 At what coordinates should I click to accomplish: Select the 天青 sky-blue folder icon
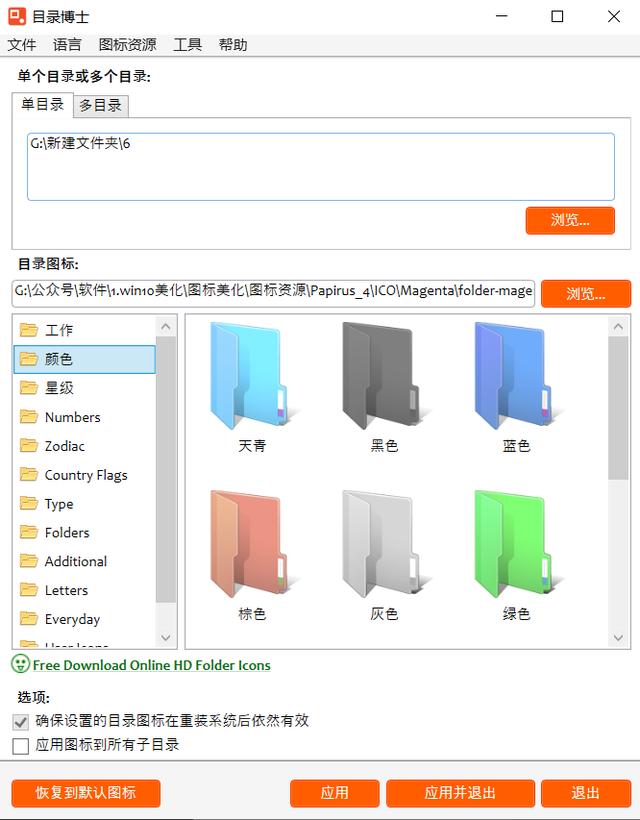pos(253,377)
